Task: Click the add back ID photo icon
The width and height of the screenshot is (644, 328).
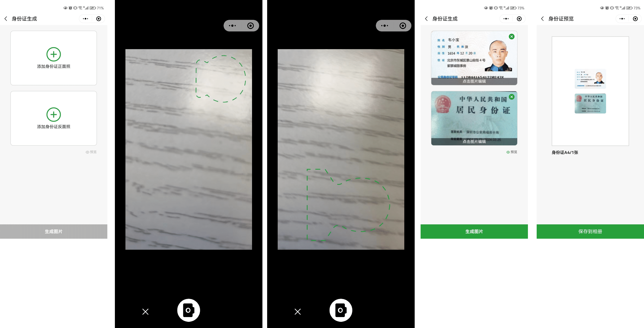Action: tap(53, 114)
